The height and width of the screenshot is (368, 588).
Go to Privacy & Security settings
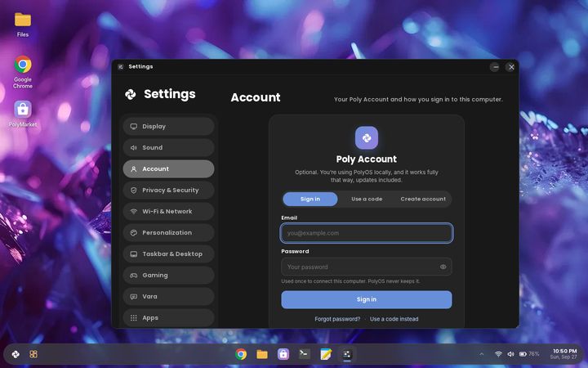pyautogui.click(x=168, y=191)
